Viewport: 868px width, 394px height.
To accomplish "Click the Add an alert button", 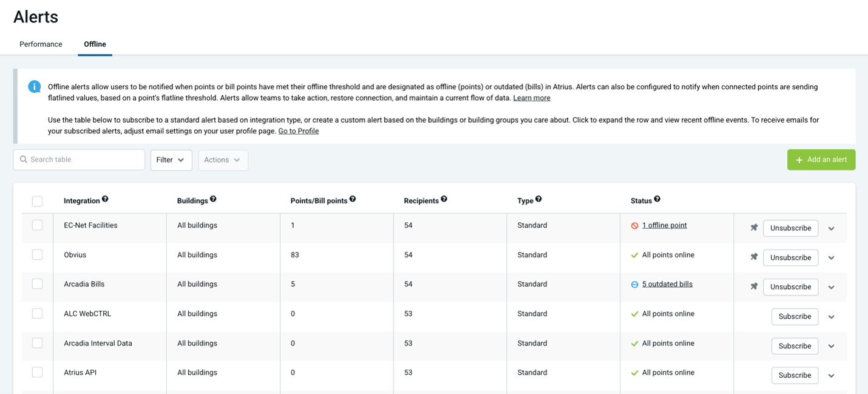I will click(x=821, y=160).
